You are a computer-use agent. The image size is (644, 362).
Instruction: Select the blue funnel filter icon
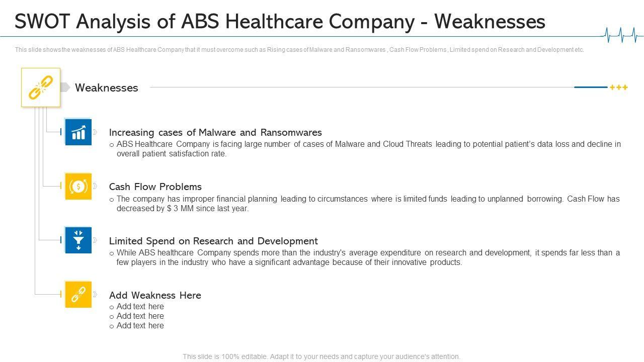point(78,240)
